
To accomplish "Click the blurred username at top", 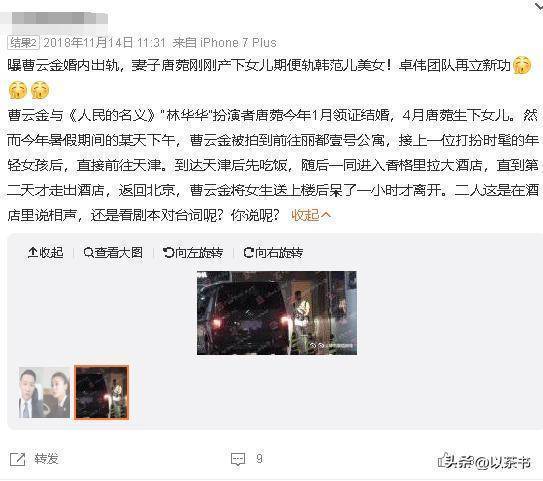I will click(x=57, y=20).
